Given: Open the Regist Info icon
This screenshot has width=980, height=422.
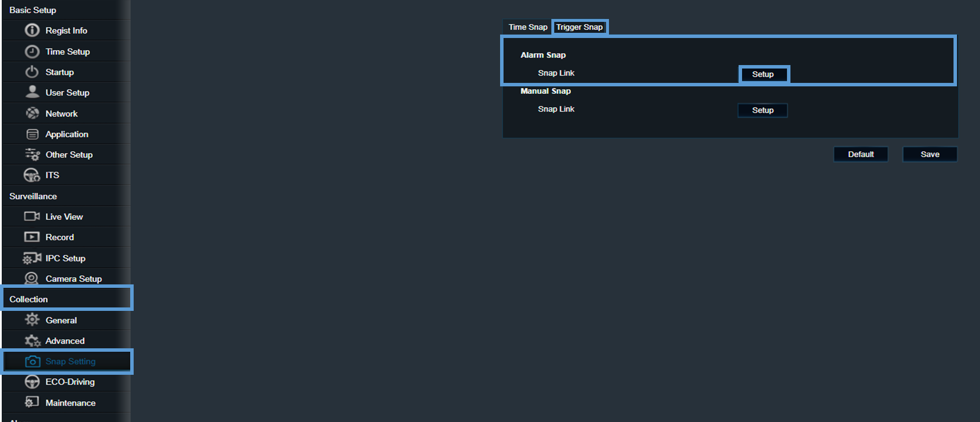Looking at the screenshot, I should click(32, 30).
